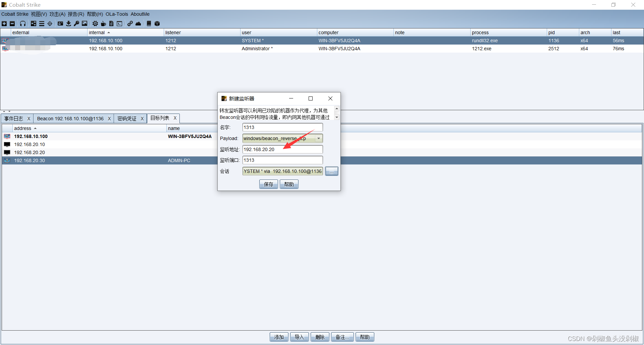
Task: Click the 名字 input field
Action: click(282, 127)
